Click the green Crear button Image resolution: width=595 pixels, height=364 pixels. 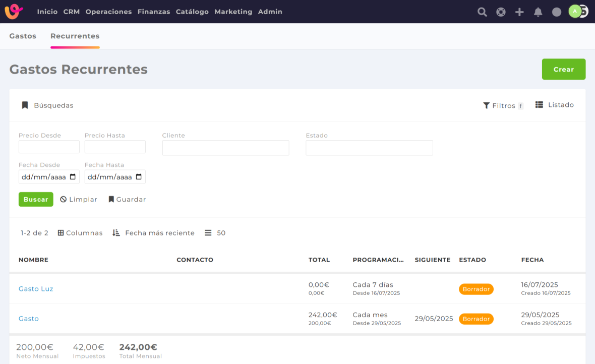pyautogui.click(x=563, y=70)
